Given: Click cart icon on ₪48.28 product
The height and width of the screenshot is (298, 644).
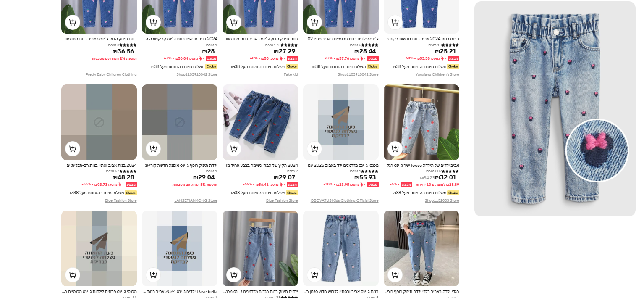Looking at the screenshot, I should click(73, 149).
